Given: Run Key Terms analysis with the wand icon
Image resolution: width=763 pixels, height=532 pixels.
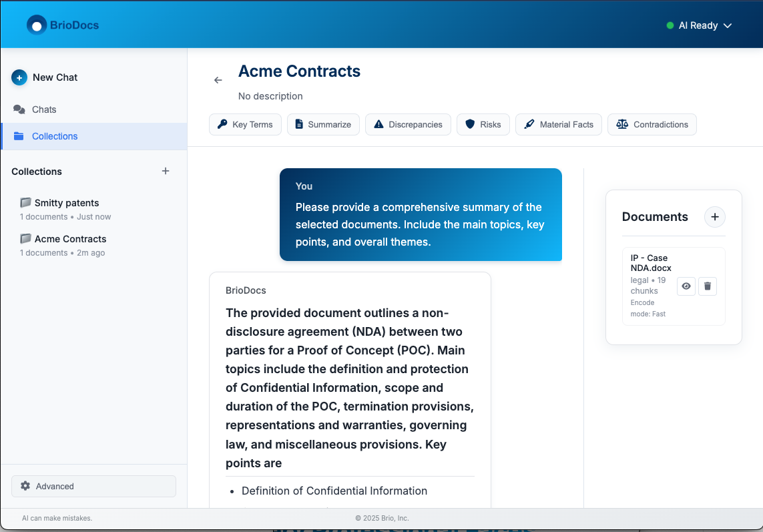Looking at the screenshot, I should coord(222,124).
